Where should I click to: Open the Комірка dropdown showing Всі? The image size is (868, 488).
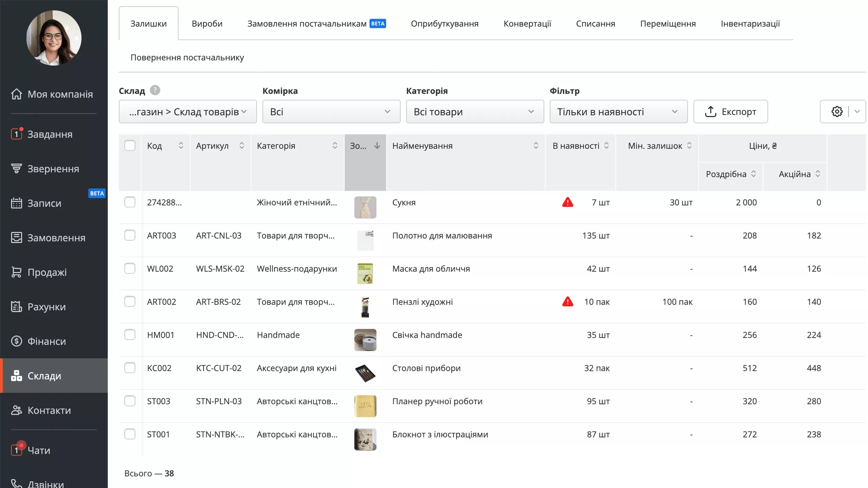coord(331,111)
